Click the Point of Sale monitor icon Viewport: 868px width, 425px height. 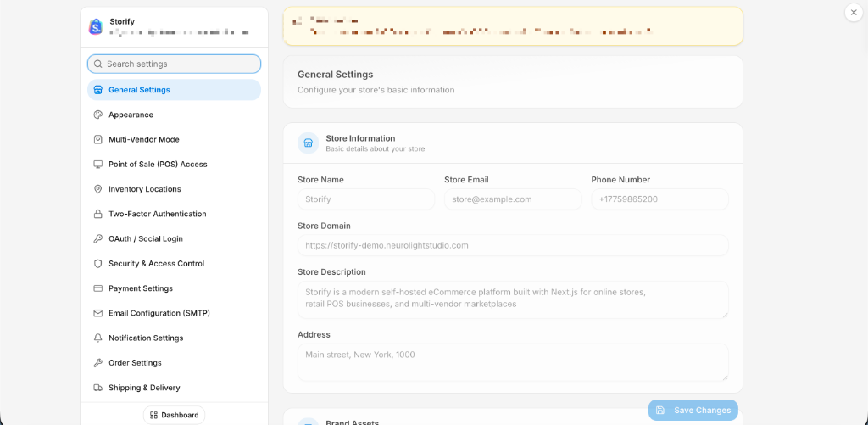click(x=98, y=164)
